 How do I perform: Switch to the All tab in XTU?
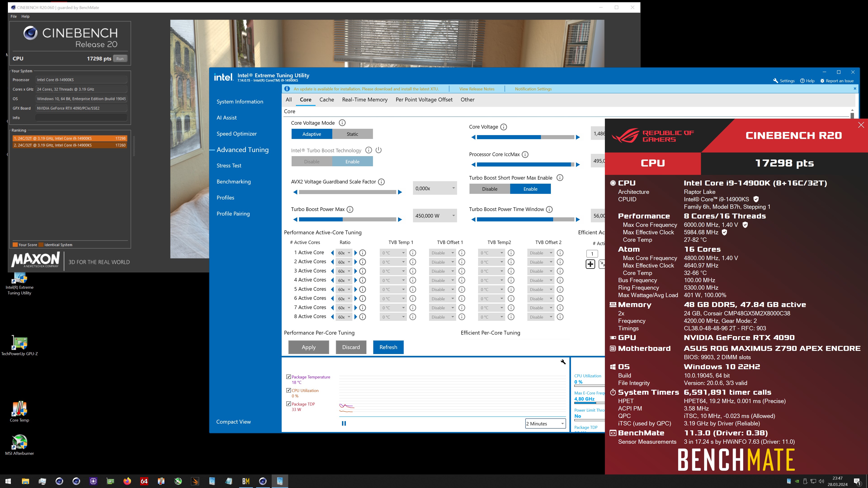coord(289,100)
